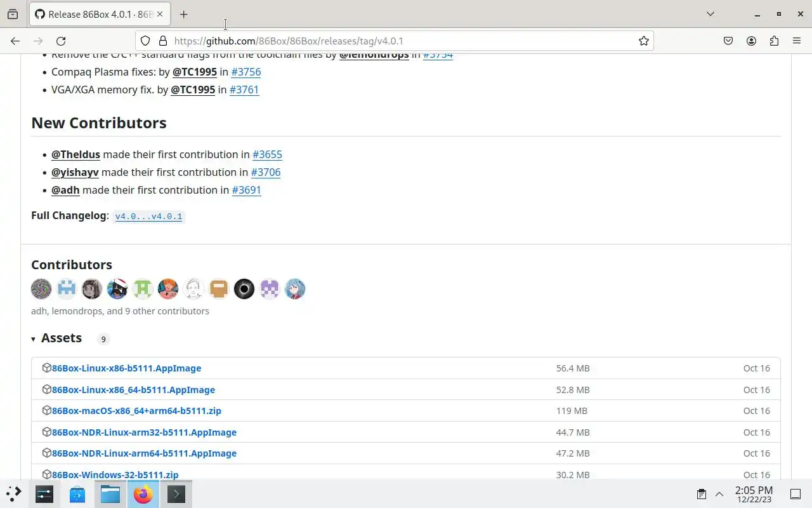Download 86Box-NDR-Linux-arm32-b5111.AppImage
Viewport: 812px width, 508px height.
(x=144, y=432)
